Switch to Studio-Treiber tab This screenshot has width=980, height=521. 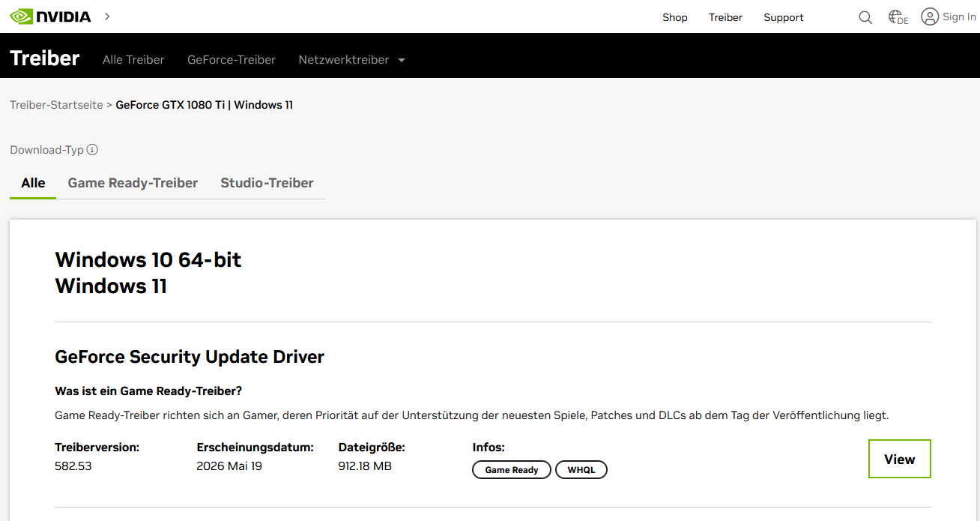tap(267, 183)
